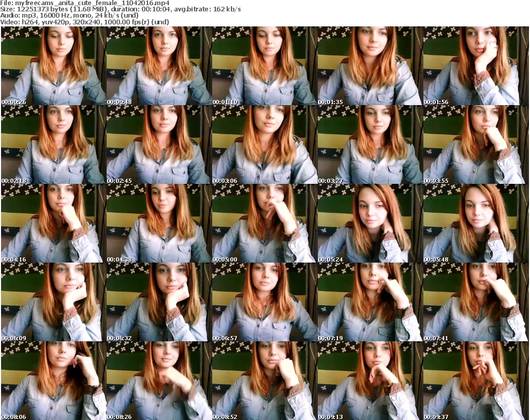The image size is (530, 420).
Task: Open the thumbnail marked 00:01:10
Action: (x=264, y=66)
